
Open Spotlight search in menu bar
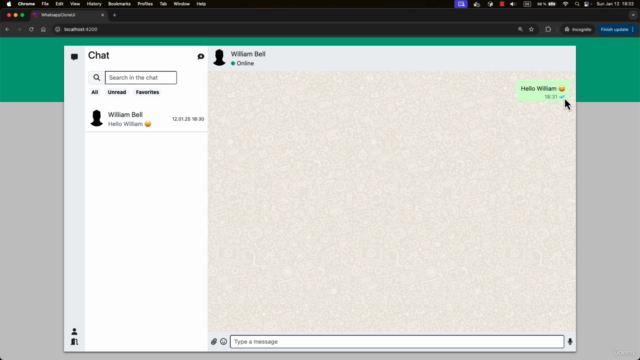[x=577, y=4]
